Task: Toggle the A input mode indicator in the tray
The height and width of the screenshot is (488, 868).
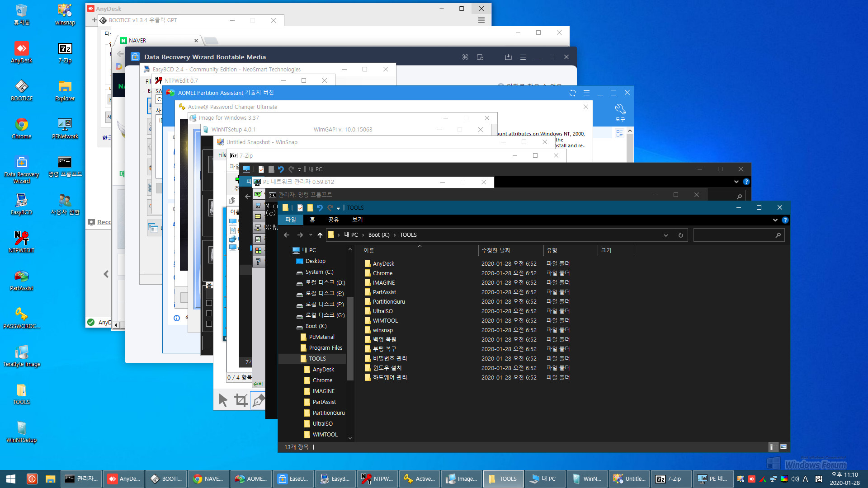Action: [806, 479]
